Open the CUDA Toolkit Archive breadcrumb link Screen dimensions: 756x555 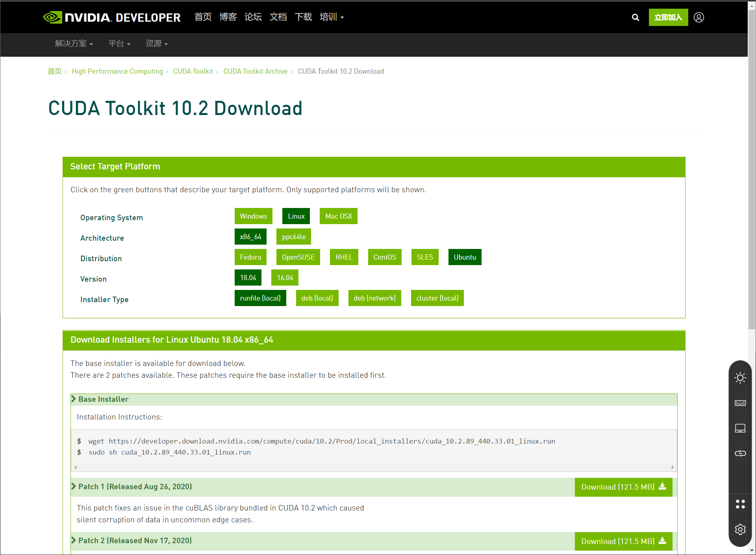point(255,71)
